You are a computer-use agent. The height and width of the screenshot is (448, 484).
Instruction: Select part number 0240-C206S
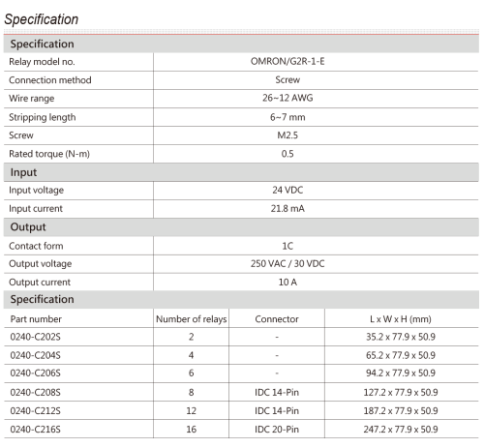click(x=35, y=373)
